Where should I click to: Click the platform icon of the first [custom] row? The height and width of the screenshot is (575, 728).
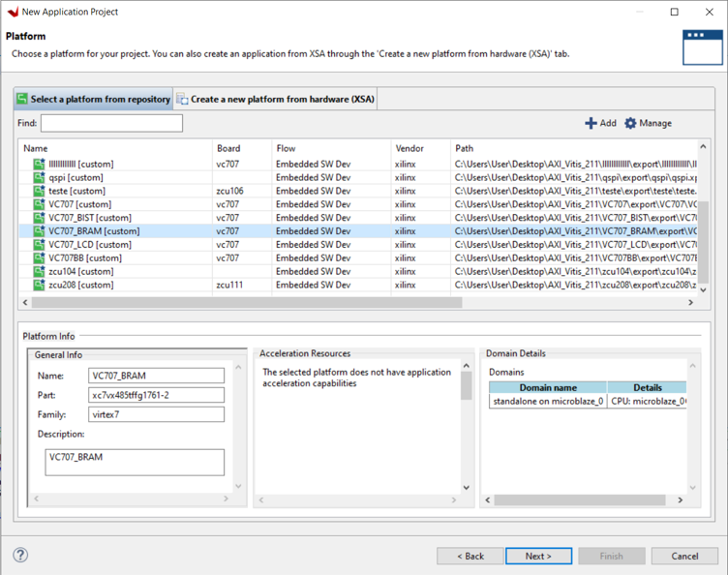tap(39, 164)
